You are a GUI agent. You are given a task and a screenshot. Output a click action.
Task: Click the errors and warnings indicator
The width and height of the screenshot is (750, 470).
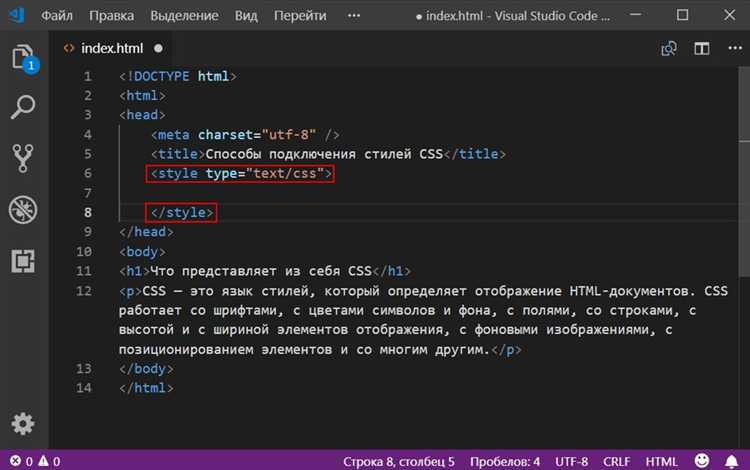(x=33, y=461)
